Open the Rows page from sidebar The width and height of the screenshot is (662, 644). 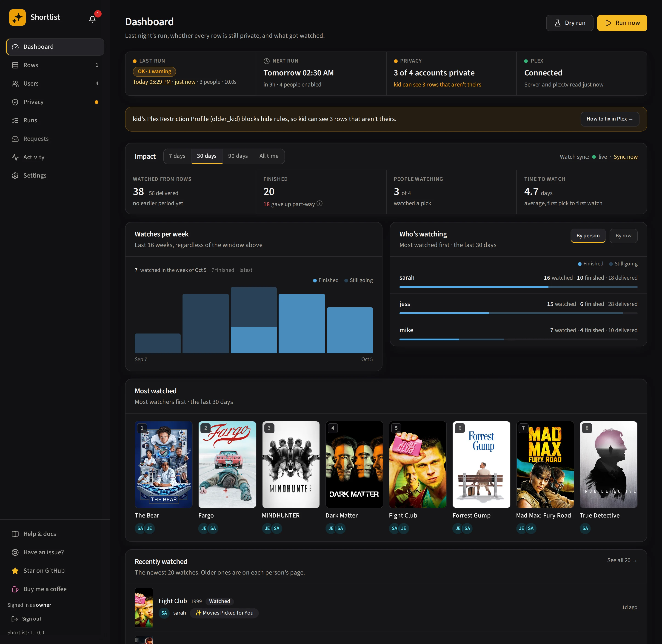pyautogui.click(x=55, y=65)
